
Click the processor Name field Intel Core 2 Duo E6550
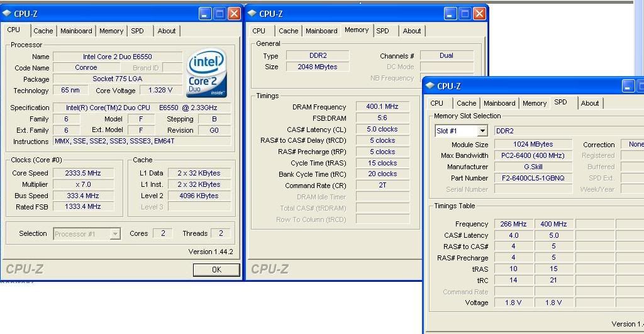click(x=118, y=57)
